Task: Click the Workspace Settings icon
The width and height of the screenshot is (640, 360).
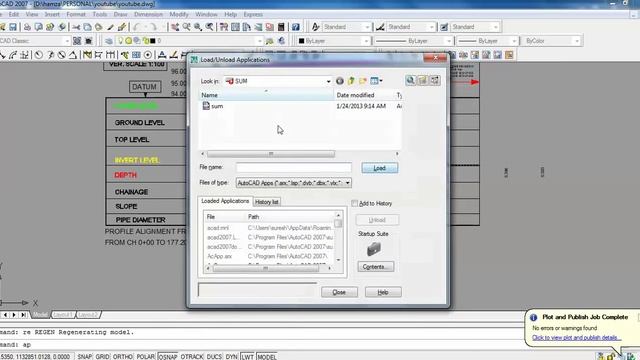Action: point(77,41)
